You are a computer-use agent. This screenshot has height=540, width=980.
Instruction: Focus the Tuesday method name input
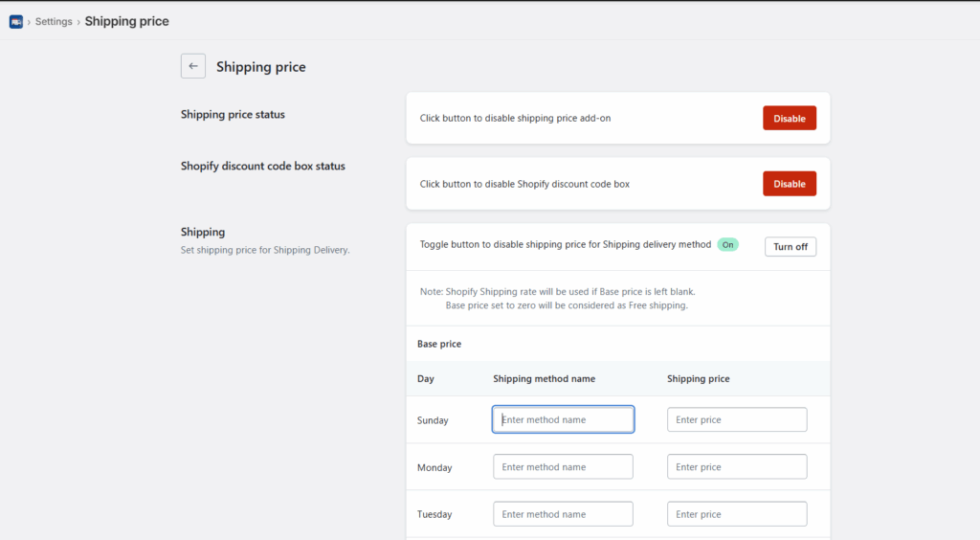(563, 514)
